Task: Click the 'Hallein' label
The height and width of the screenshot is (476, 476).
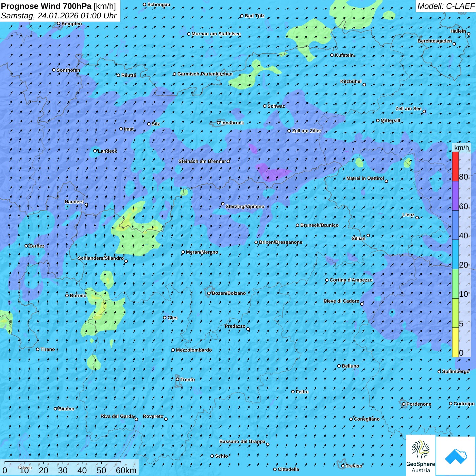Action: click(458, 31)
